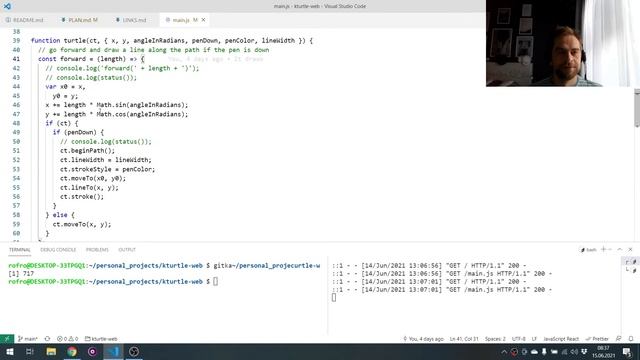Open the main* git branch selector

tap(28, 339)
